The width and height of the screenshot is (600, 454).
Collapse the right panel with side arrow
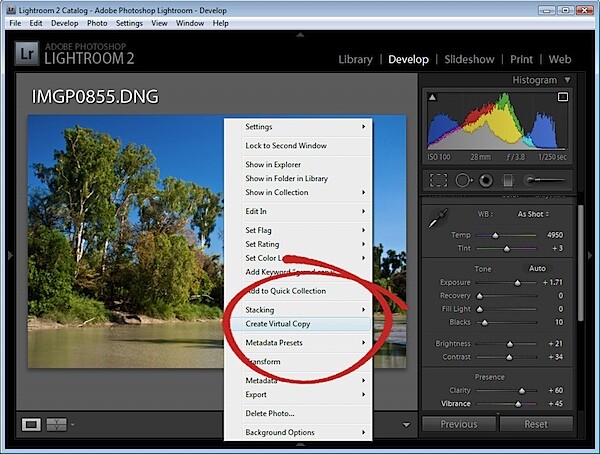[590, 255]
